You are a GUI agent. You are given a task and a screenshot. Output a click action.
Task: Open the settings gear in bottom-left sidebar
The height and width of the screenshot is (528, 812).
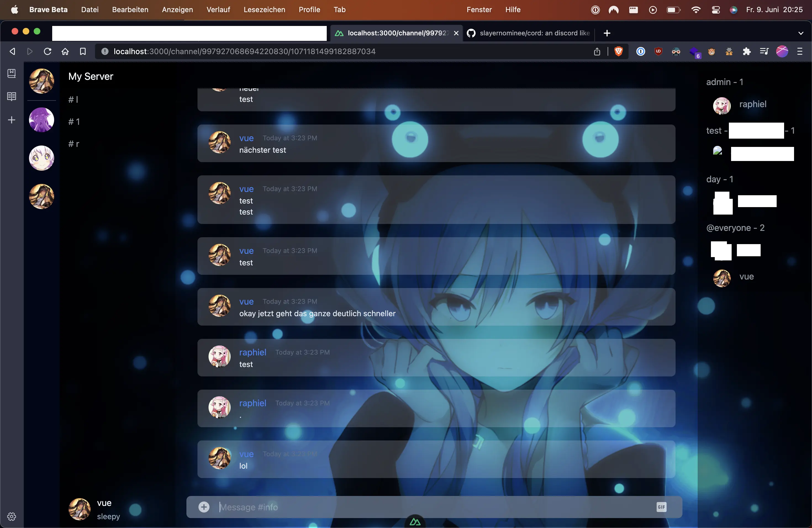coord(12,516)
